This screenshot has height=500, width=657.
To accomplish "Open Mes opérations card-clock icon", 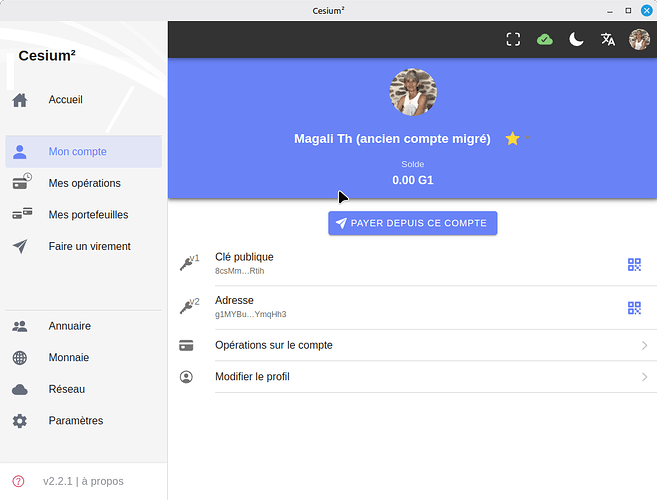I will pyautogui.click(x=22, y=181).
